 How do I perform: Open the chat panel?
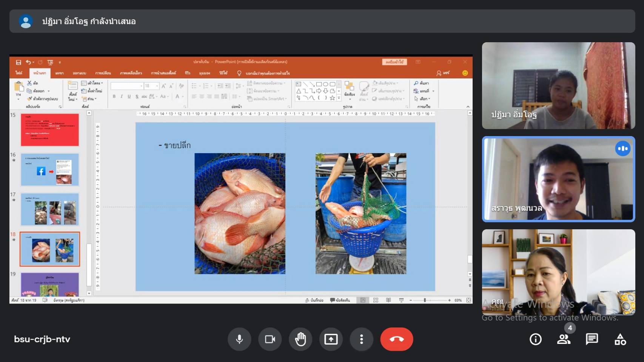pos(592,339)
